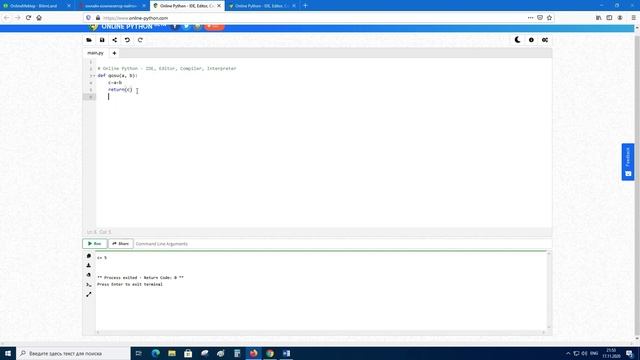
Task: Click the share icon in the editor toolbar
Action: pos(115,40)
